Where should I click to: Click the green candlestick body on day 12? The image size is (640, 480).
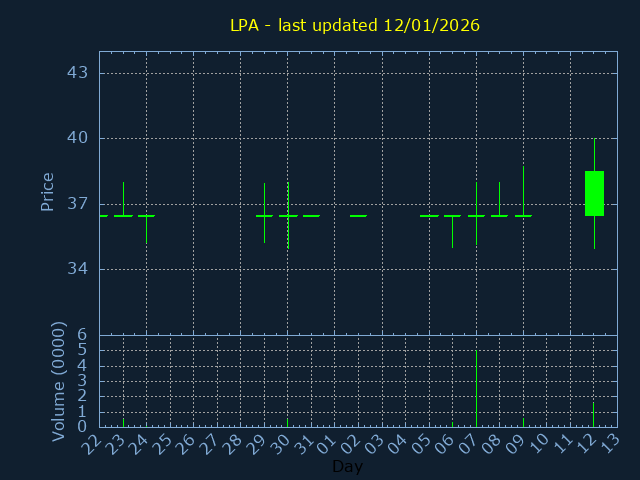[594, 193]
